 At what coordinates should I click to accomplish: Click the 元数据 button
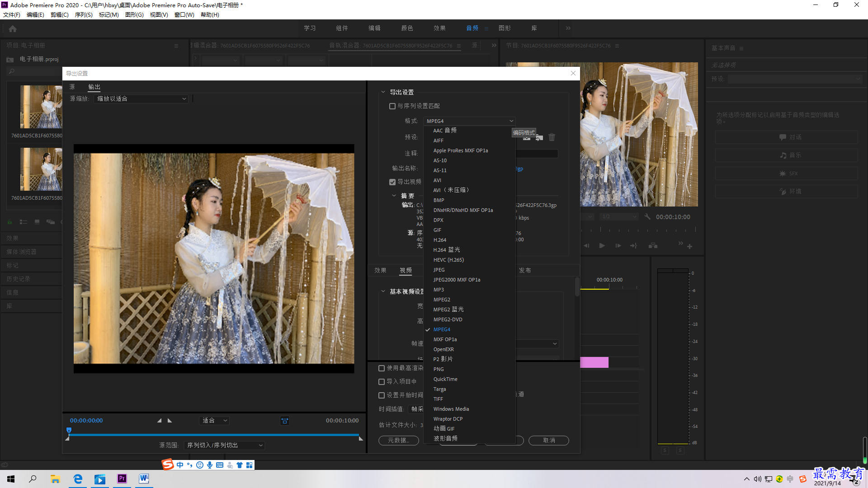coord(398,441)
